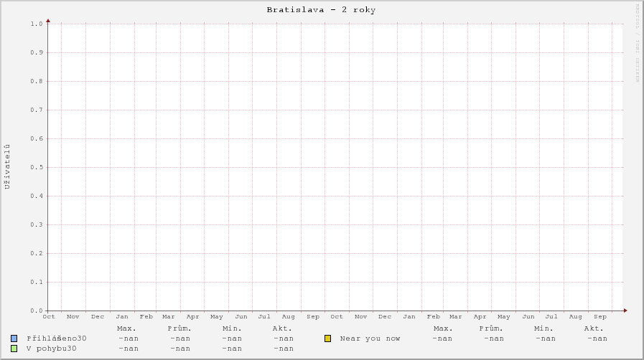Click the blue Přihlášeno30 legend swatch
The width and height of the screenshot is (644, 360).
(14, 338)
